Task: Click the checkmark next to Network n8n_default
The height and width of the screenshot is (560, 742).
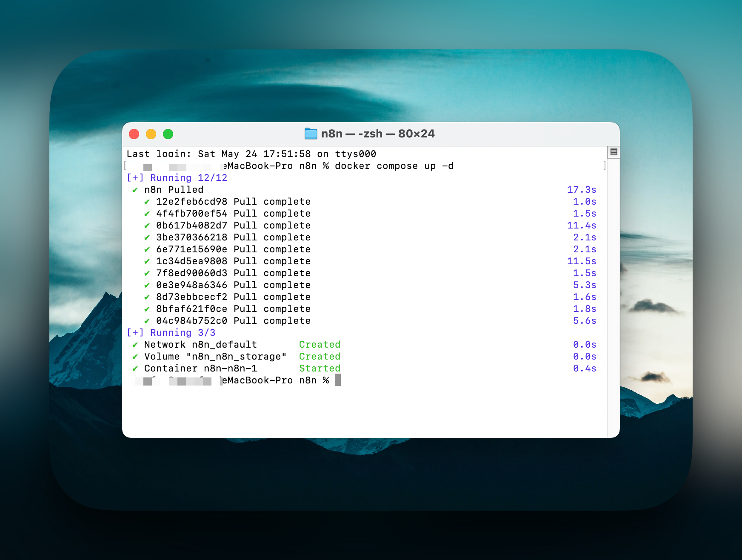Action: [x=135, y=345]
